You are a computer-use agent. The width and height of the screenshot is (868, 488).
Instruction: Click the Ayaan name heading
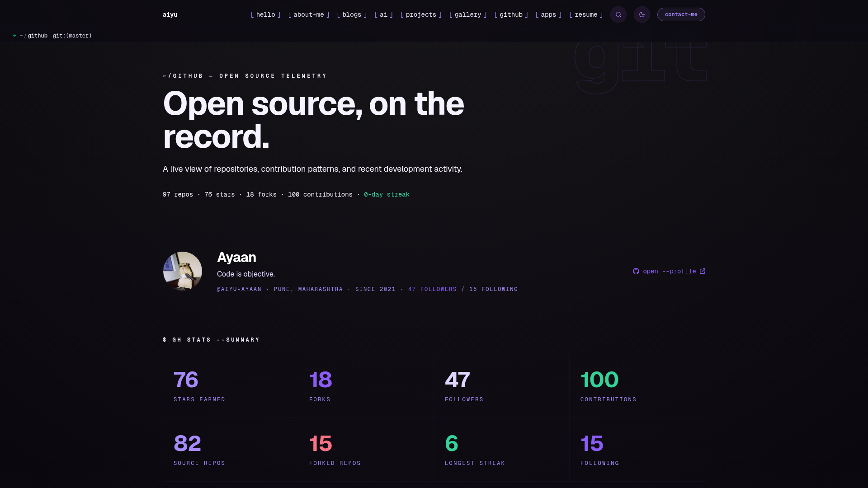236,258
